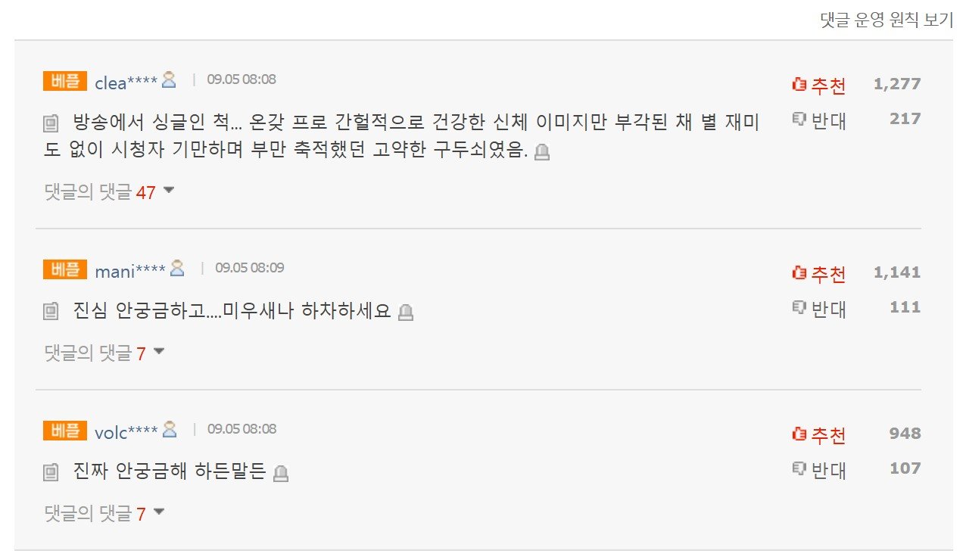Click the profile icon beside volc****

pos(170,429)
